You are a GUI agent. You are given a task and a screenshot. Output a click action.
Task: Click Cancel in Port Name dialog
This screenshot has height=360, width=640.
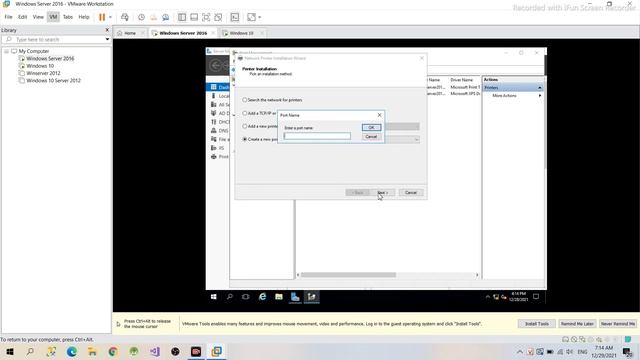click(371, 136)
